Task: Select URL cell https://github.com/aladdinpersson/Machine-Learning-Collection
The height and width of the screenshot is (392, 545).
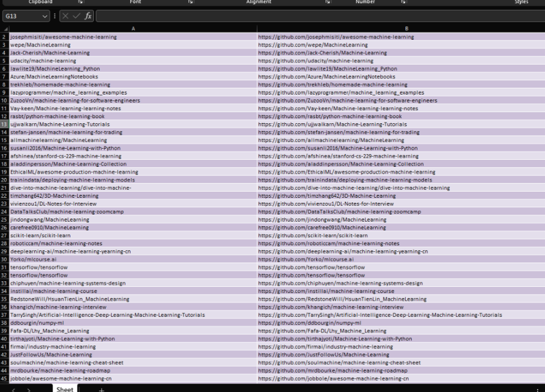Action: [x=401, y=164]
